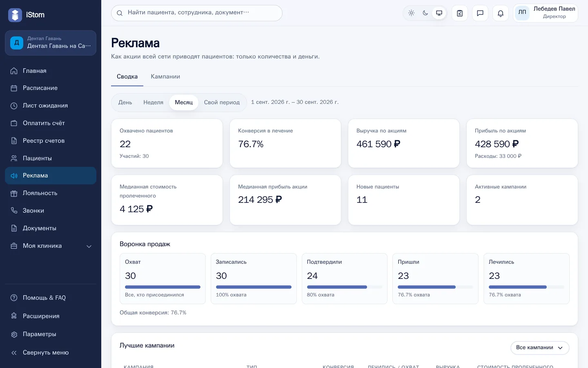Click the Выручка по акциям value 461 590 ₽
This screenshot has height=368, width=588.
[378, 144]
